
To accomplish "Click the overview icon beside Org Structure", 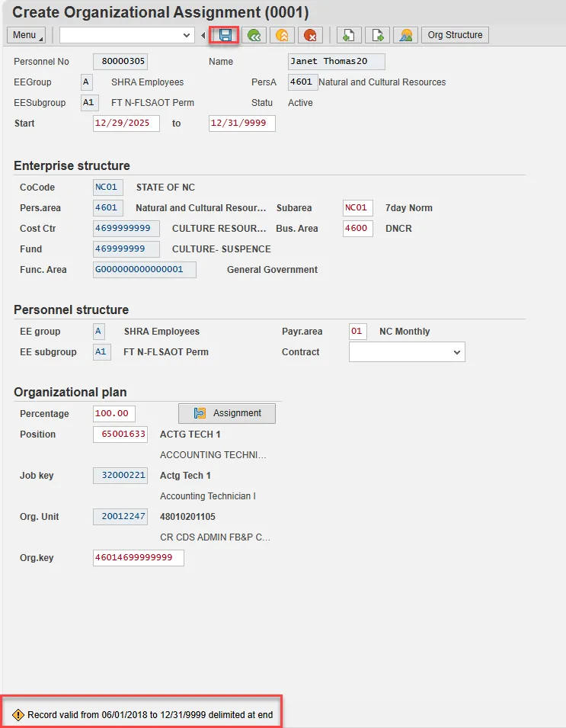I will pos(405,35).
